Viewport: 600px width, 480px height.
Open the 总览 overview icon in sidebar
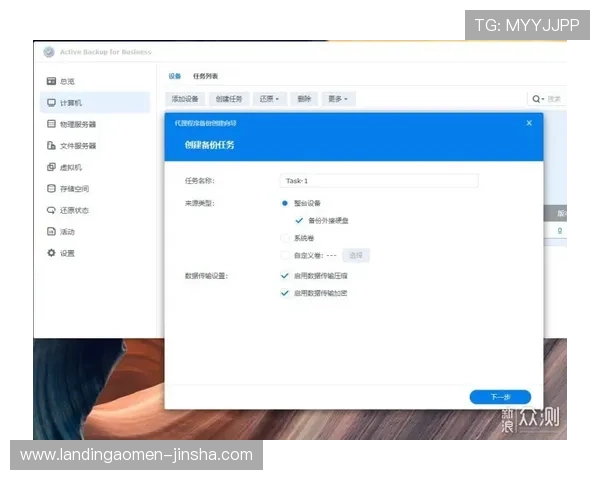click(x=51, y=81)
